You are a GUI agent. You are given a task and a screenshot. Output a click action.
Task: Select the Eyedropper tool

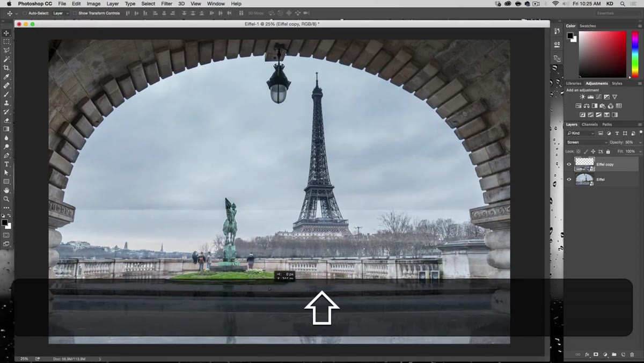(6, 77)
